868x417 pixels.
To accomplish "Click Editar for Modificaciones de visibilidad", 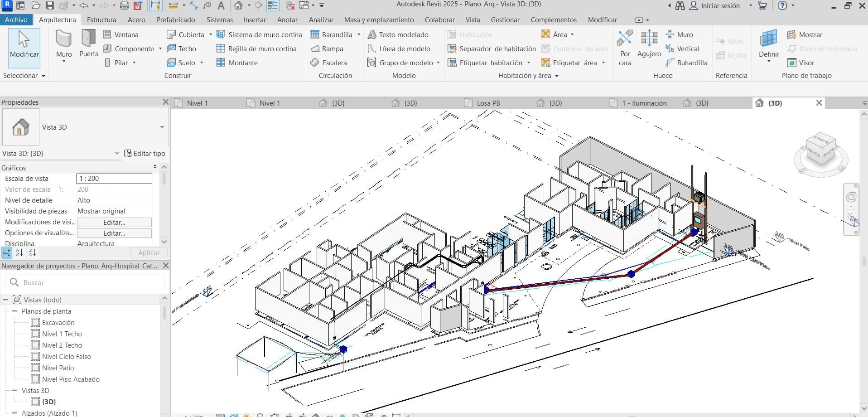I will pyautogui.click(x=114, y=223).
